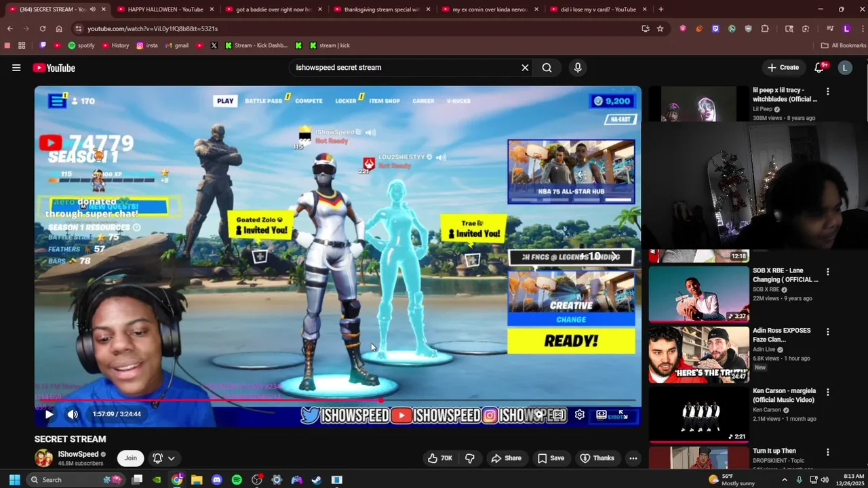
Task: Open YouTube notifications bell
Action: point(819,68)
